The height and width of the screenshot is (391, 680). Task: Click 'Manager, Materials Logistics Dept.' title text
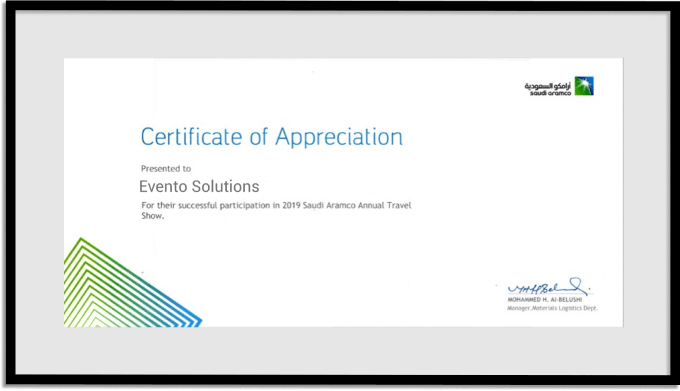point(552,308)
